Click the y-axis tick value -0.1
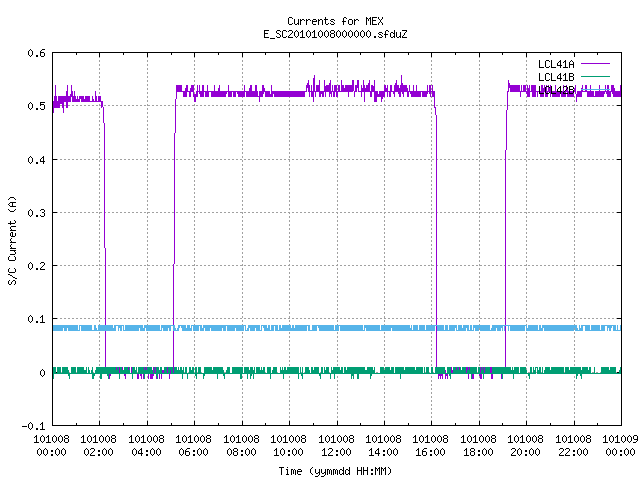Image resolution: width=640 pixels, height=480 pixels. pos(33,426)
